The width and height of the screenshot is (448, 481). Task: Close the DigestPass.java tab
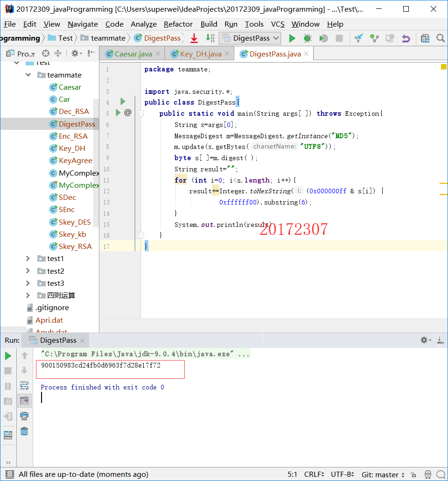306,54
